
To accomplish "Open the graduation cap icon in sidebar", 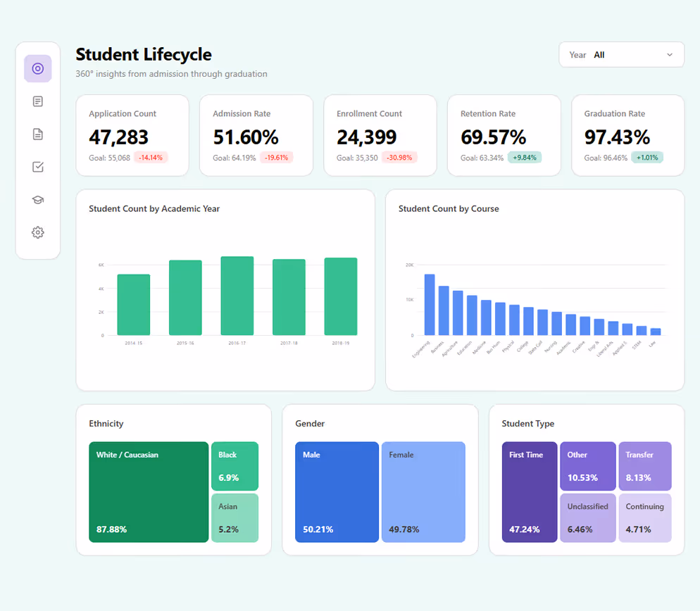I will click(38, 199).
